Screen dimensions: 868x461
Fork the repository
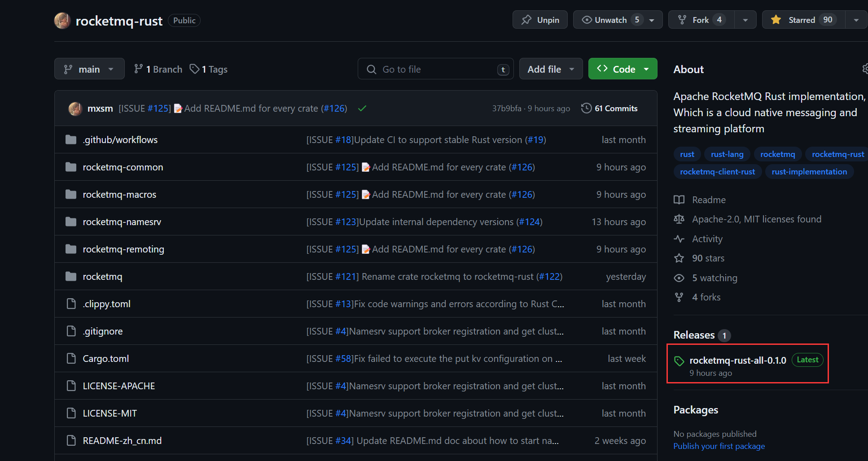pyautogui.click(x=701, y=20)
